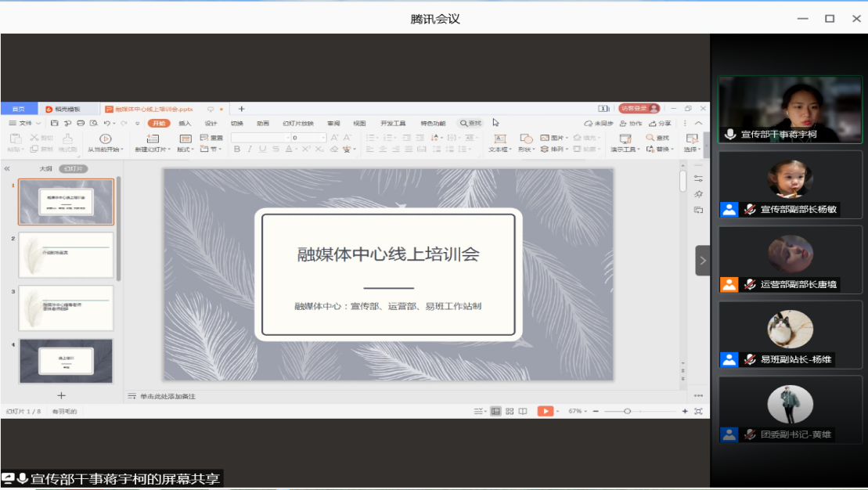
Task: Open the 演示工具 presentation tools icon
Action: tap(625, 139)
